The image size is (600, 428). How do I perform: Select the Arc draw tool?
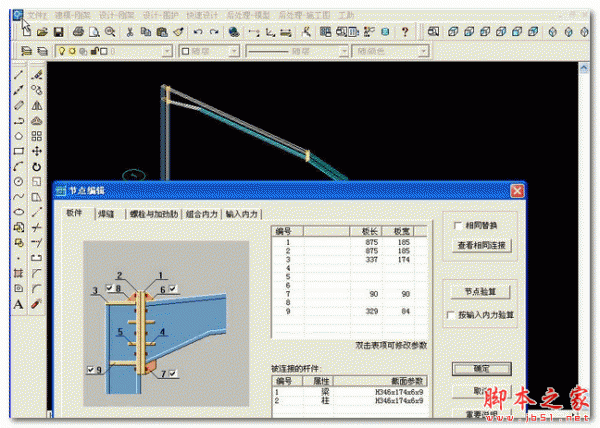tap(18, 166)
